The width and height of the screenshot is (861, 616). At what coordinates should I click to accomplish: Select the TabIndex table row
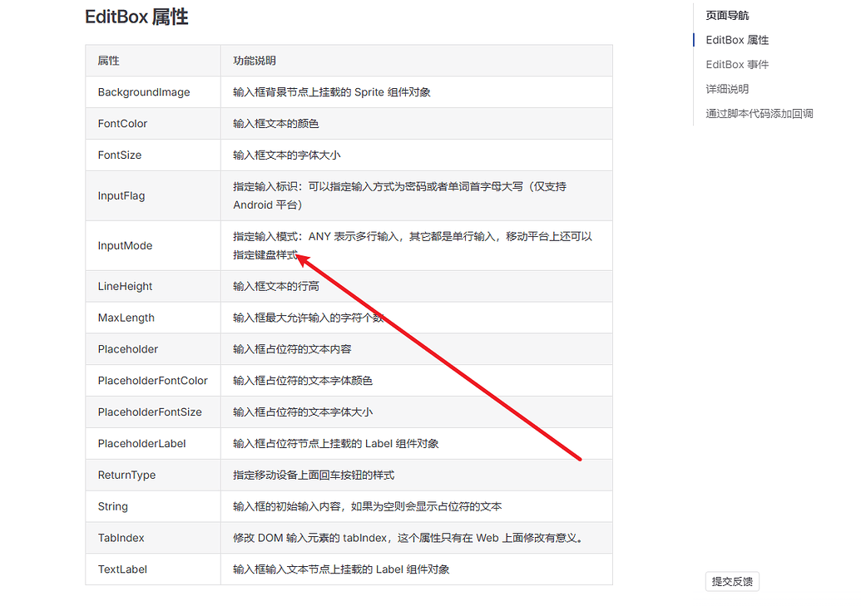click(x=120, y=538)
